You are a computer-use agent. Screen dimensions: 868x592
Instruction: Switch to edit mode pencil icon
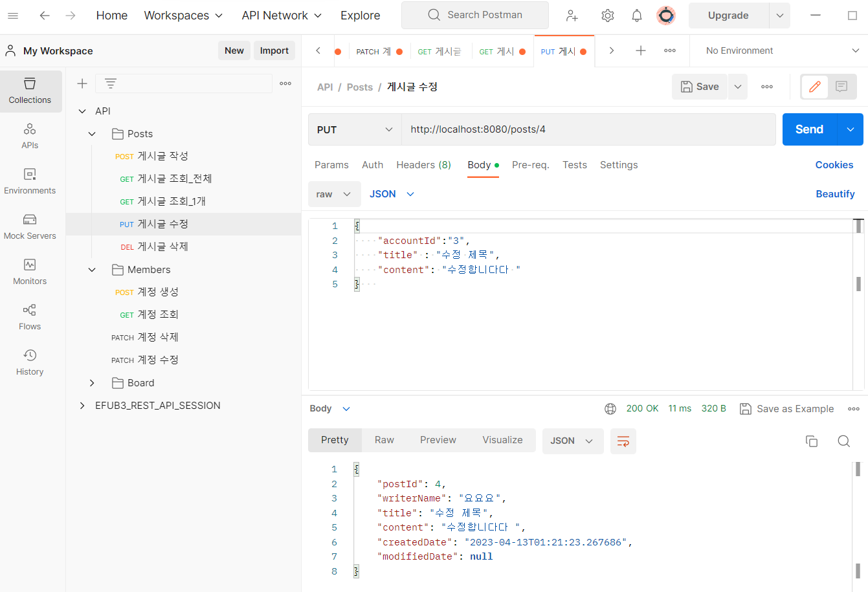pyautogui.click(x=815, y=87)
